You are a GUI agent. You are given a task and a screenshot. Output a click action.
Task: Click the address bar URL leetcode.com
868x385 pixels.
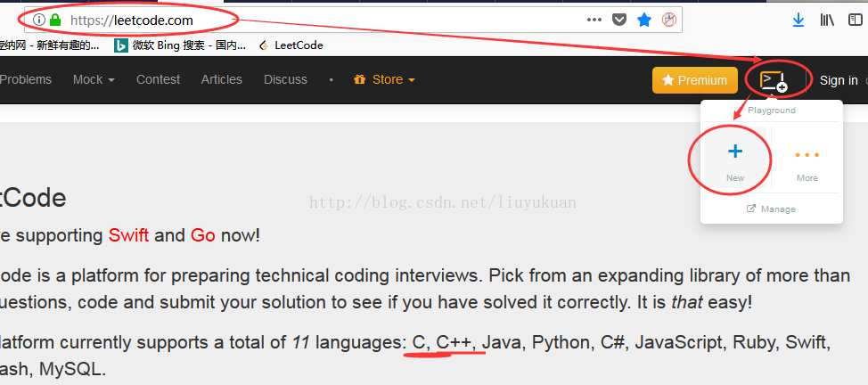pos(132,21)
